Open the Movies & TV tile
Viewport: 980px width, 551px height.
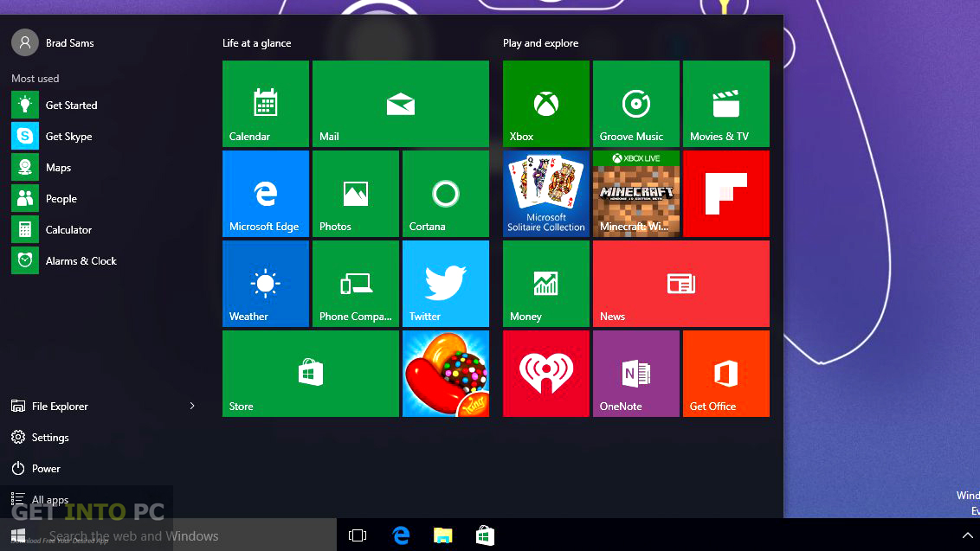click(726, 104)
